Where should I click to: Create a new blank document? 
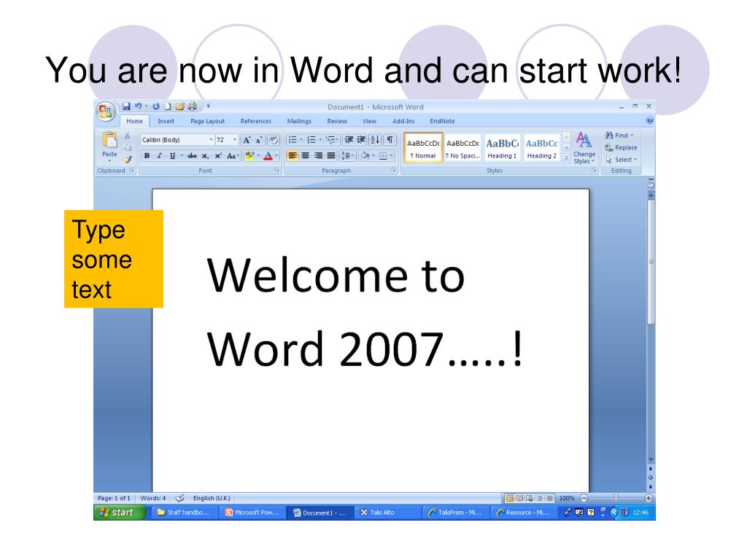coord(168,106)
